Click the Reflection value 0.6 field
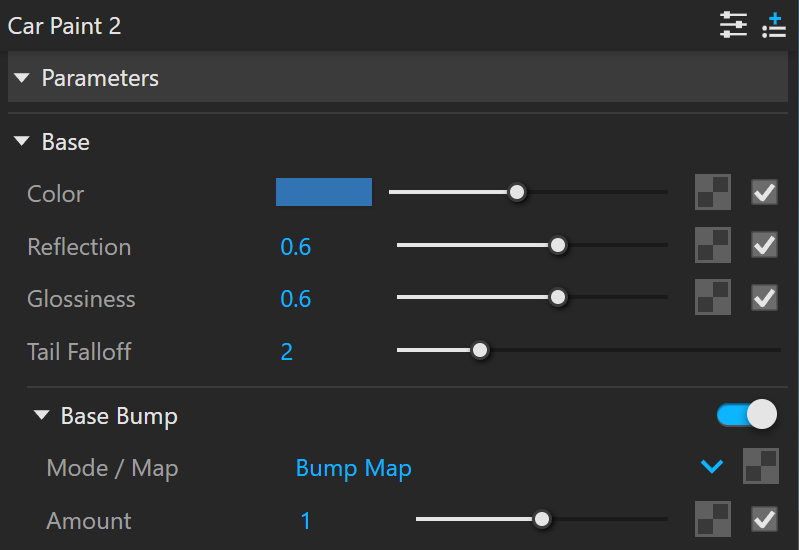Image resolution: width=799 pixels, height=550 pixels. [296, 247]
